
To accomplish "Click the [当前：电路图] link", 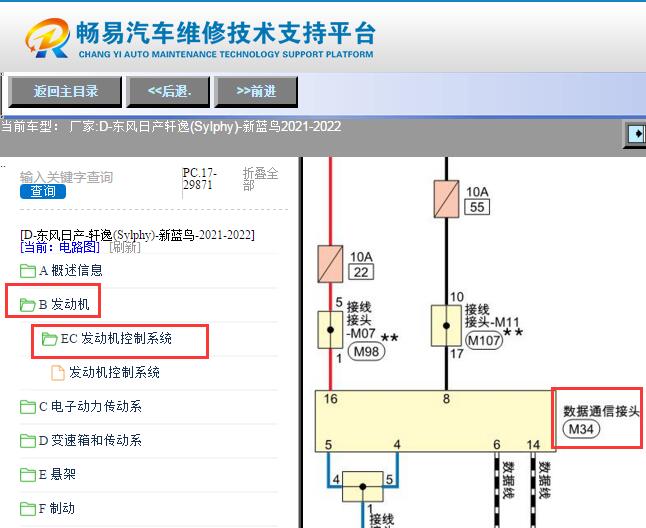I will click(60, 247).
